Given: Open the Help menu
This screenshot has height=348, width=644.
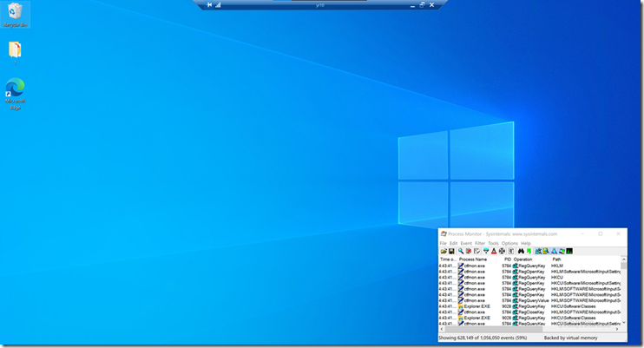Looking at the screenshot, I should [x=526, y=243].
